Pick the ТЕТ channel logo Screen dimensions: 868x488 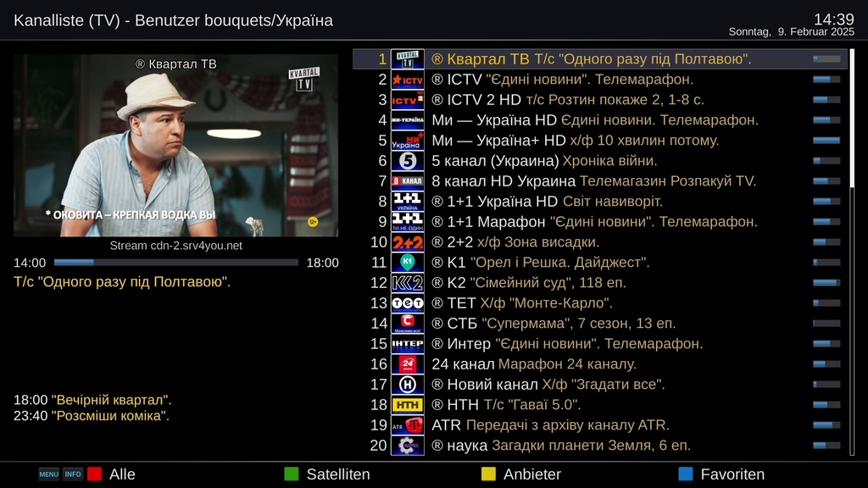click(408, 303)
